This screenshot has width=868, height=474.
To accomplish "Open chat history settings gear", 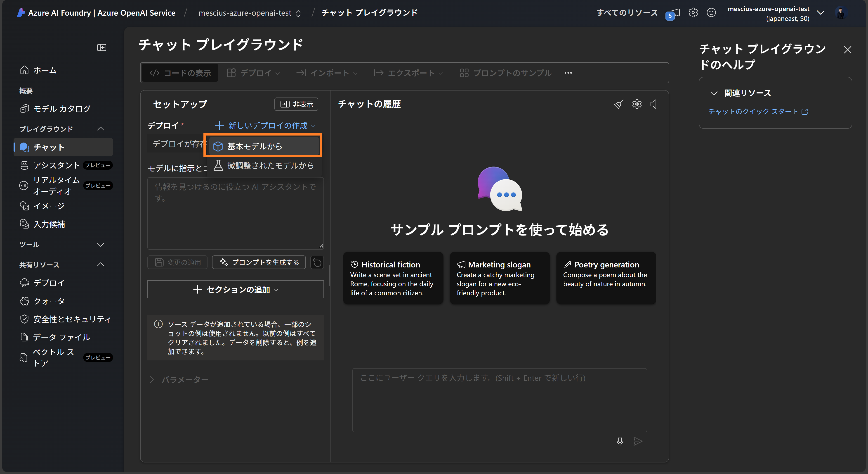I will (x=637, y=104).
